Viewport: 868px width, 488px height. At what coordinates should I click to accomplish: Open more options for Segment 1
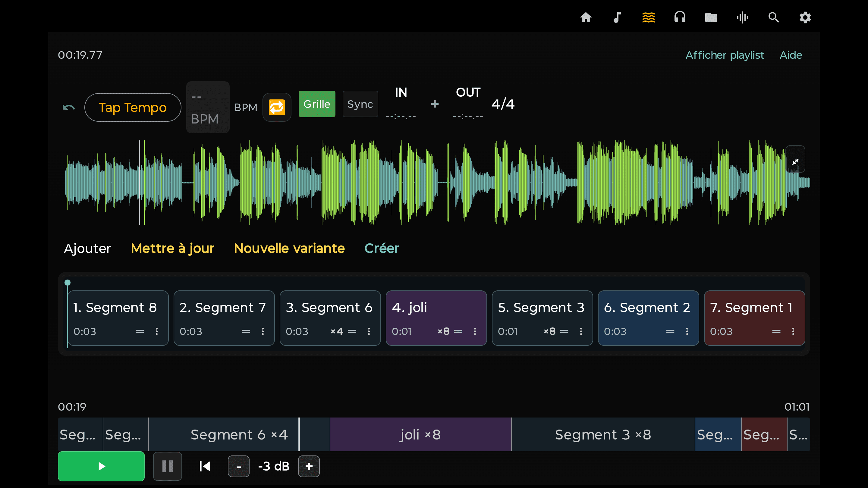click(x=793, y=331)
